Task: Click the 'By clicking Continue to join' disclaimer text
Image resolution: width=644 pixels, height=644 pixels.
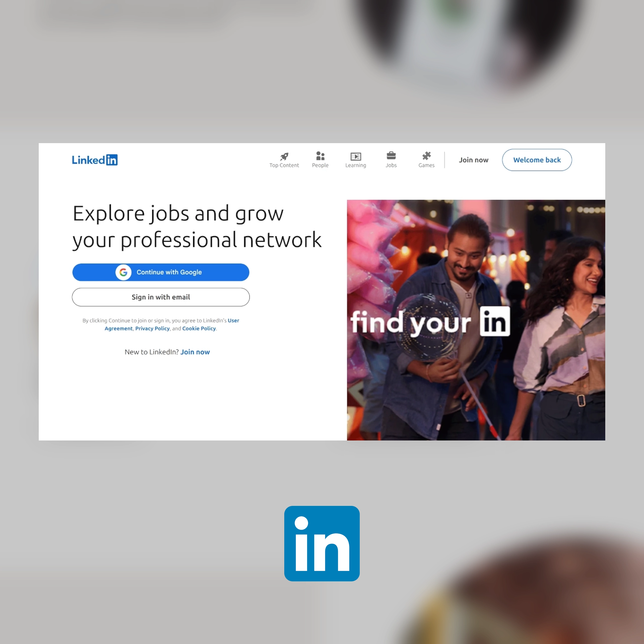Action: (161, 324)
